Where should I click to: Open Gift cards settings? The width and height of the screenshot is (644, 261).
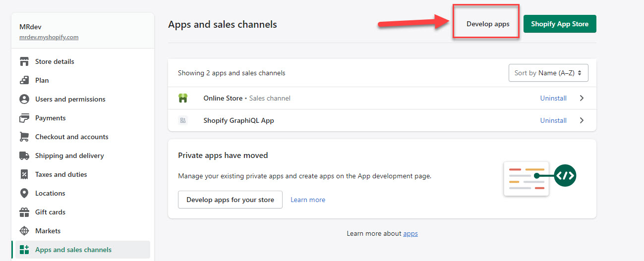click(x=83, y=212)
